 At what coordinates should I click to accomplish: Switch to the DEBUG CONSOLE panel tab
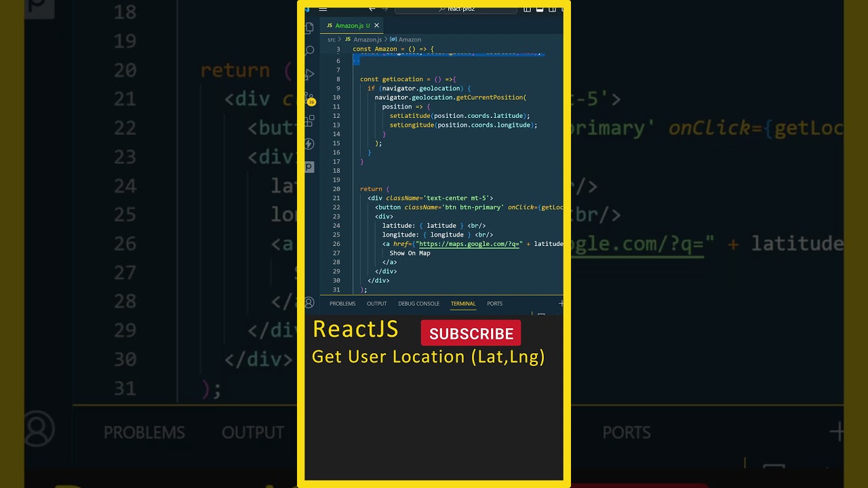(418, 304)
